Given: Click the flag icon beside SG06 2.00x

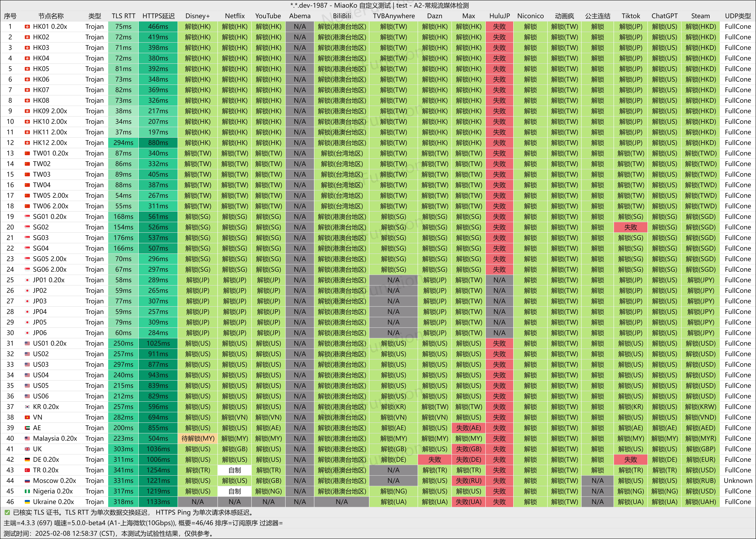Looking at the screenshot, I should 27,269.
